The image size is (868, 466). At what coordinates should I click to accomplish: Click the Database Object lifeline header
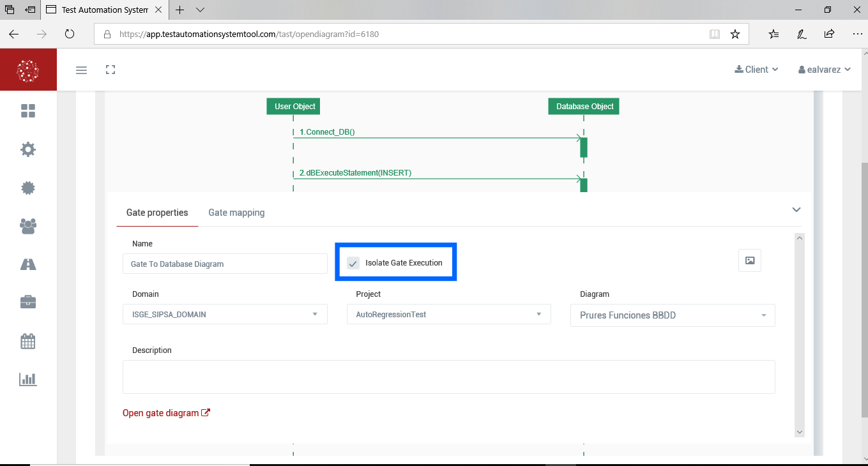(584, 107)
